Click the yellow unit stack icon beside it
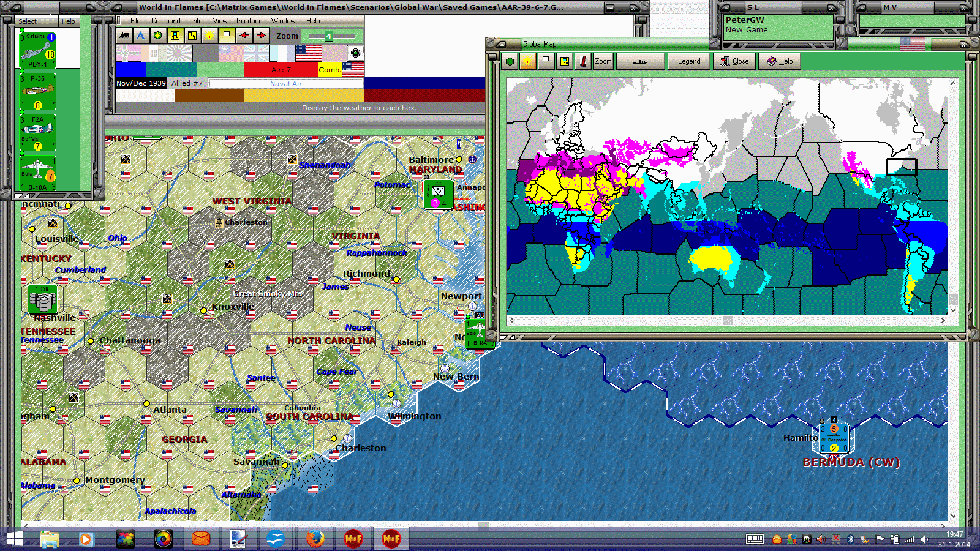The height and width of the screenshot is (551, 980). tap(192, 36)
